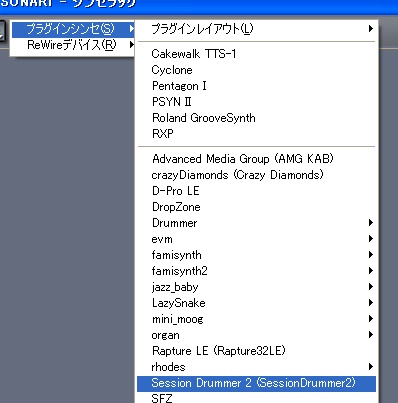Expand the evm submenu arrow
Screen dimensions: 398x403
pyautogui.click(x=371, y=239)
